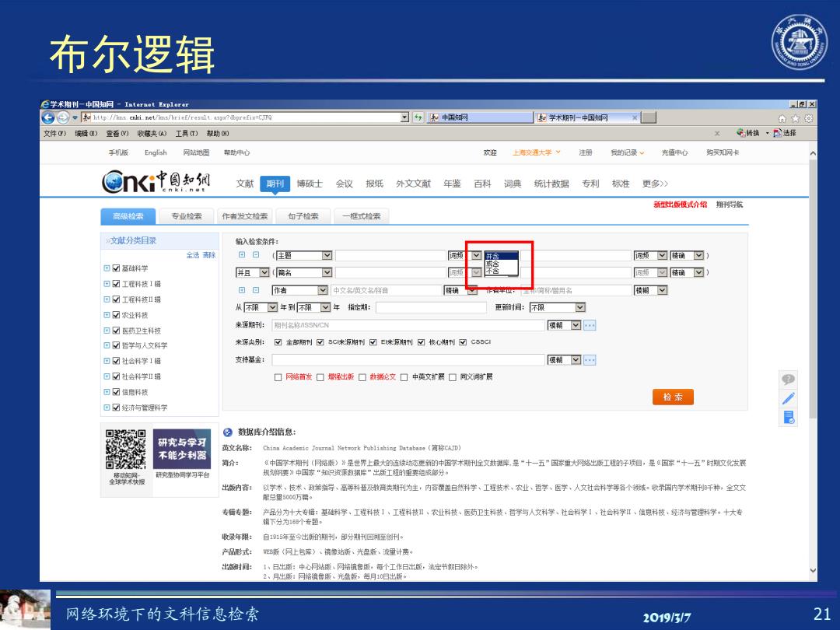The image size is (840, 630).
Task: Click the orange 检索 search button
Action: click(673, 397)
